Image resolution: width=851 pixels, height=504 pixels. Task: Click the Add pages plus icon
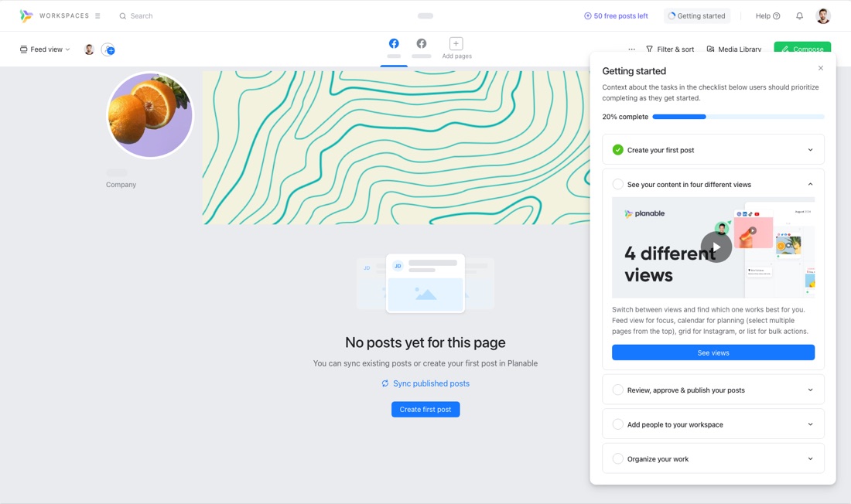click(456, 43)
